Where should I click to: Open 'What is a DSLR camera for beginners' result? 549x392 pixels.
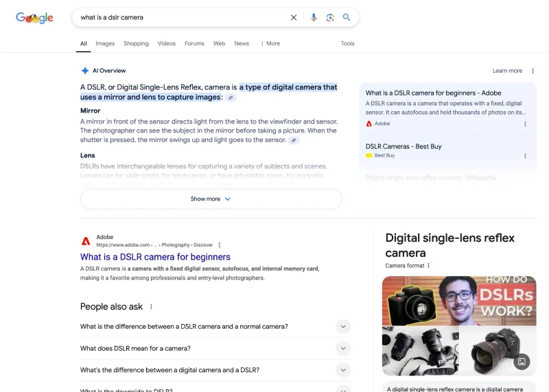pos(155,257)
